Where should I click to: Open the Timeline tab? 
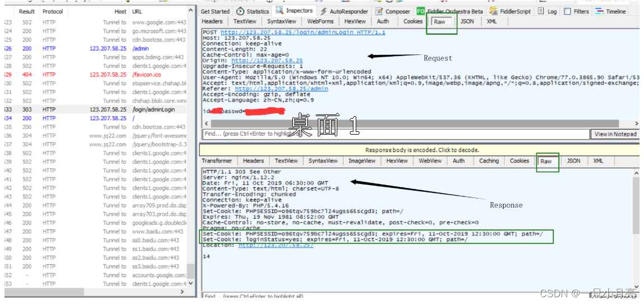(611, 11)
